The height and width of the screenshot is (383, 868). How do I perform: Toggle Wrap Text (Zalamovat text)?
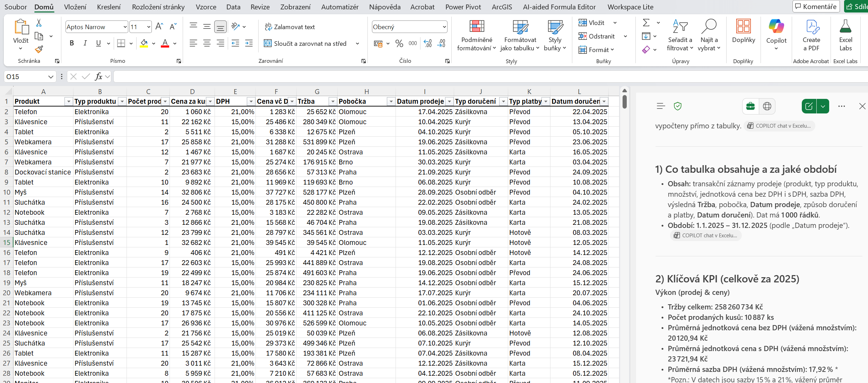[x=289, y=27]
